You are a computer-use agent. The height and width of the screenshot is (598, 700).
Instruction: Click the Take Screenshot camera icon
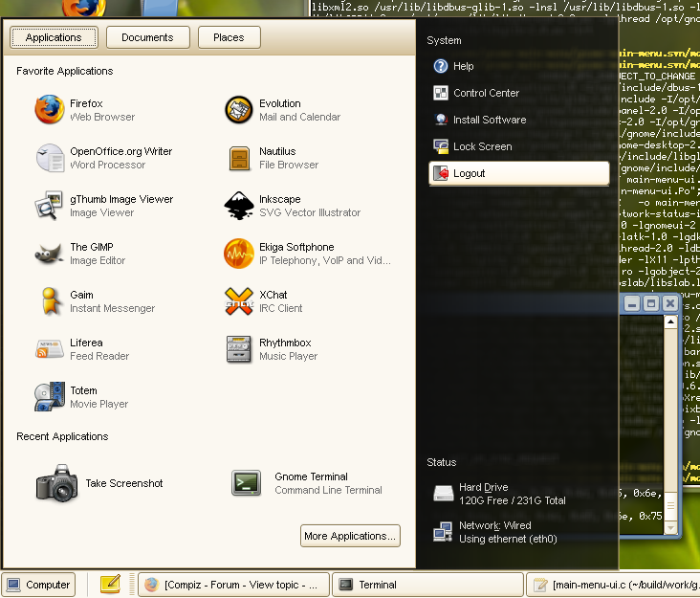(x=57, y=483)
